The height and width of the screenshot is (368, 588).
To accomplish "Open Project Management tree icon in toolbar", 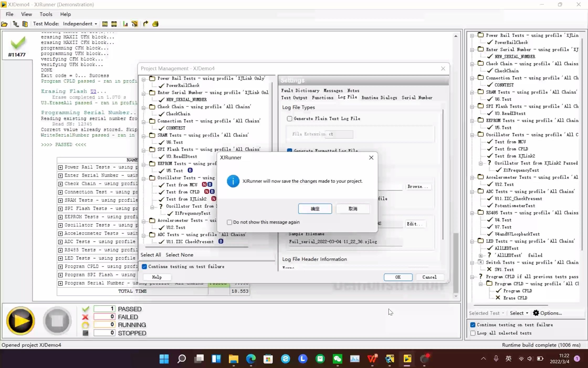I will click(x=15, y=24).
